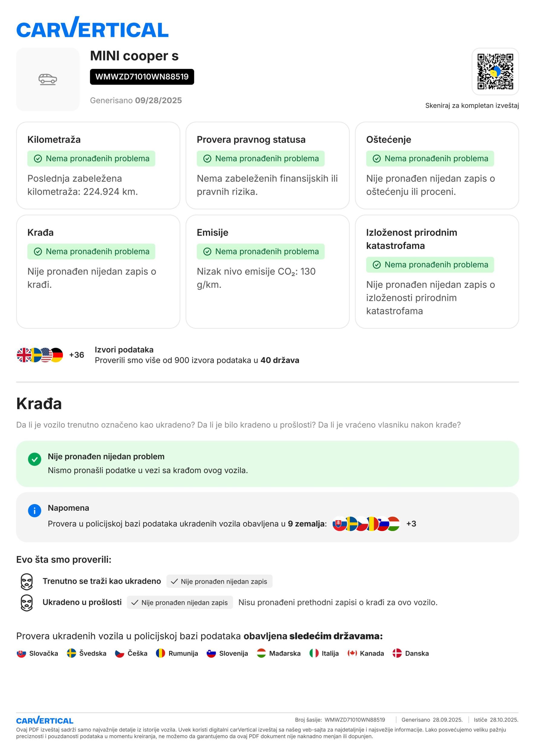
Task: Click the check badge next to 'Ukradeno u prošlosti'
Action: pyautogui.click(x=180, y=602)
